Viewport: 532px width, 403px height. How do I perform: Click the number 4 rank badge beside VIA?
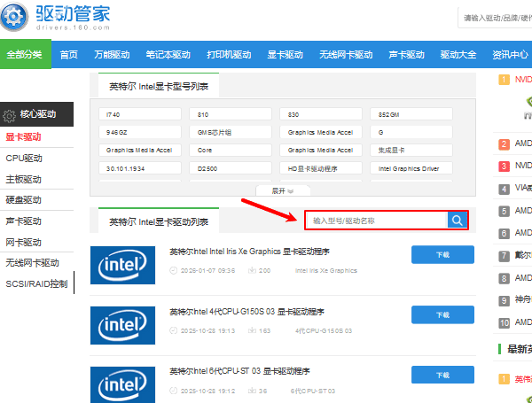(x=504, y=188)
